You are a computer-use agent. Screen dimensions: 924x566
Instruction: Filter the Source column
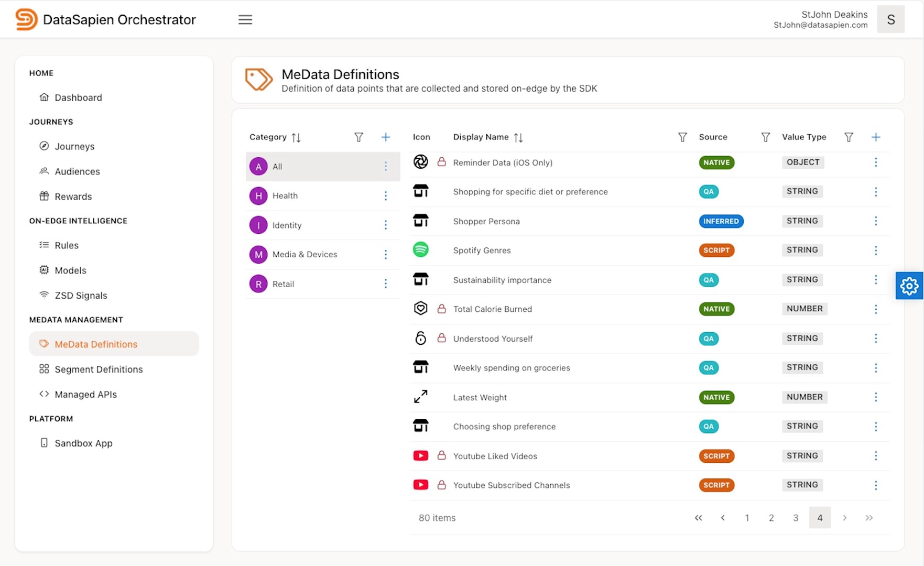pos(765,137)
